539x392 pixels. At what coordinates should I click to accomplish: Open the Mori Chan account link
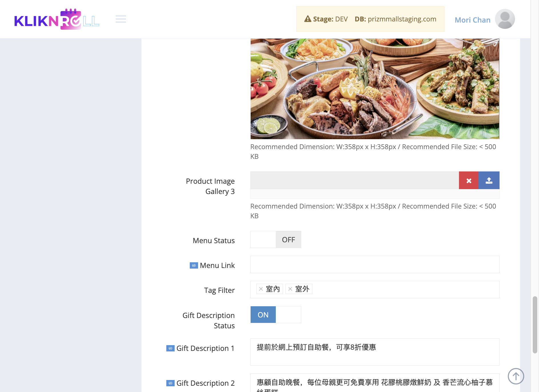472,20
